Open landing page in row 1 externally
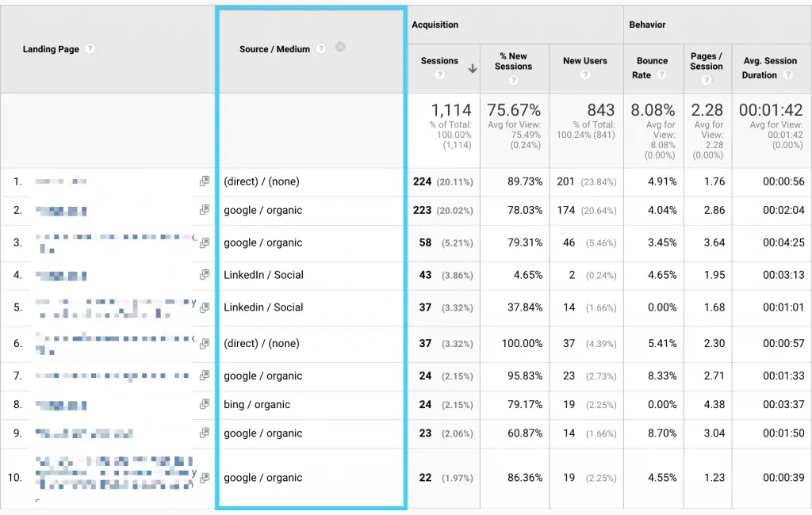 pyautogui.click(x=205, y=181)
